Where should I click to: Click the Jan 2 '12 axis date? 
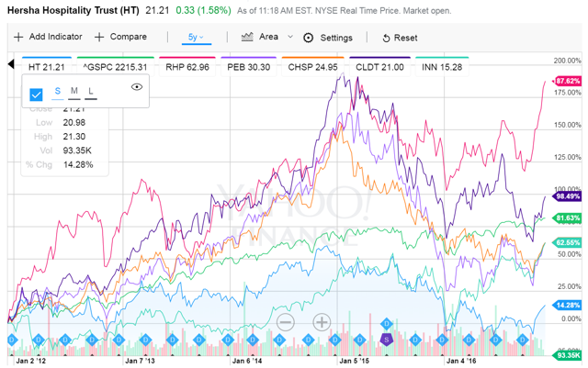coord(30,361)
